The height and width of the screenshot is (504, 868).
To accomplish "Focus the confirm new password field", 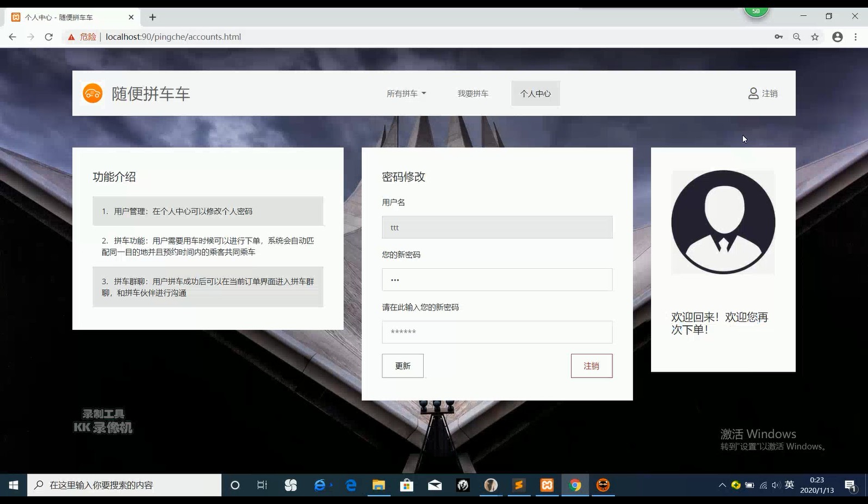I will pyautogui.click(x=497, y=332).
